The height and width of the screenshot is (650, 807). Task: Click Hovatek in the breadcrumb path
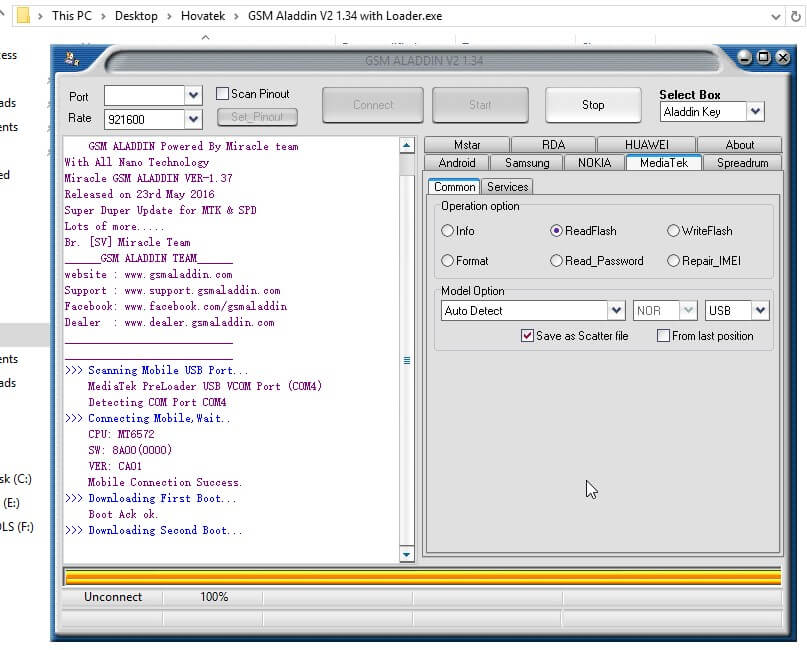coord(203,16)
